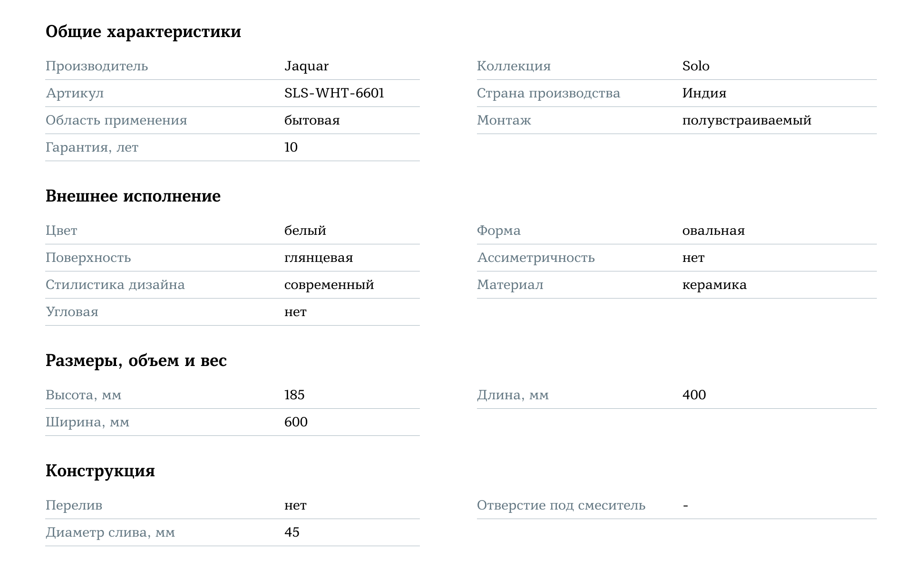Click the "Размеры, объем и вес" heading
The image size is (913, 588).
pyautogui.click(x=136, y=361)
